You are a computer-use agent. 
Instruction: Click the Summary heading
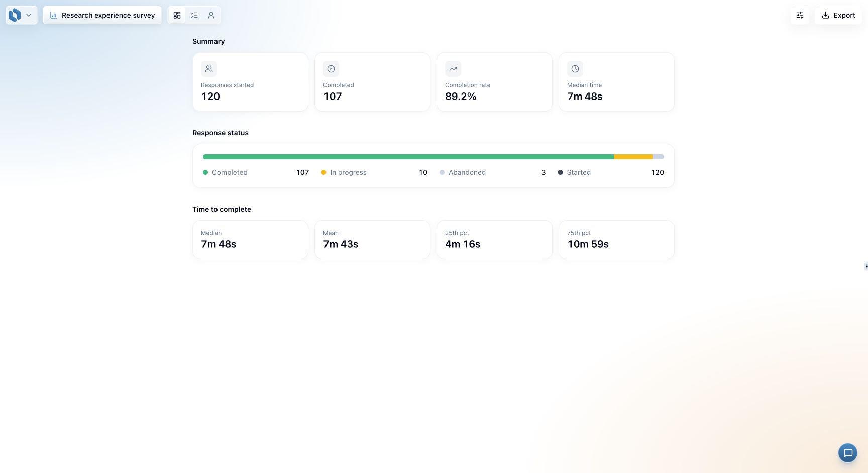coord(208,41)
